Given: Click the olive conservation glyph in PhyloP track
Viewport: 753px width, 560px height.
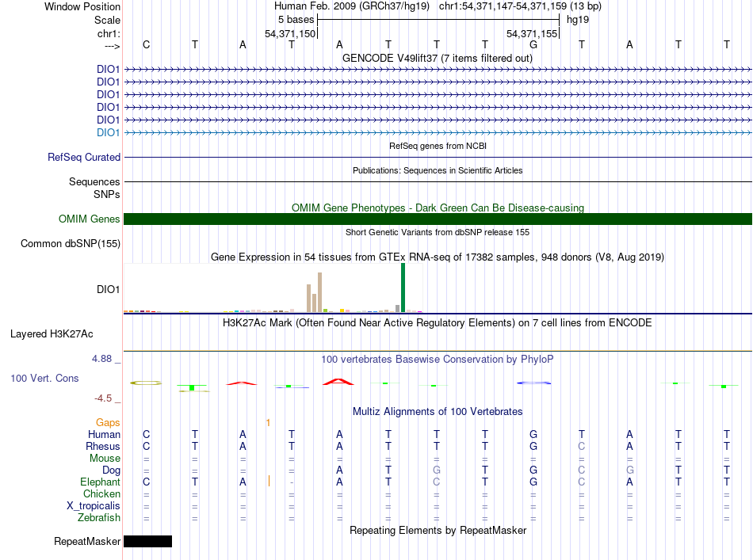Looking at the screenshot, I should 146,383.
